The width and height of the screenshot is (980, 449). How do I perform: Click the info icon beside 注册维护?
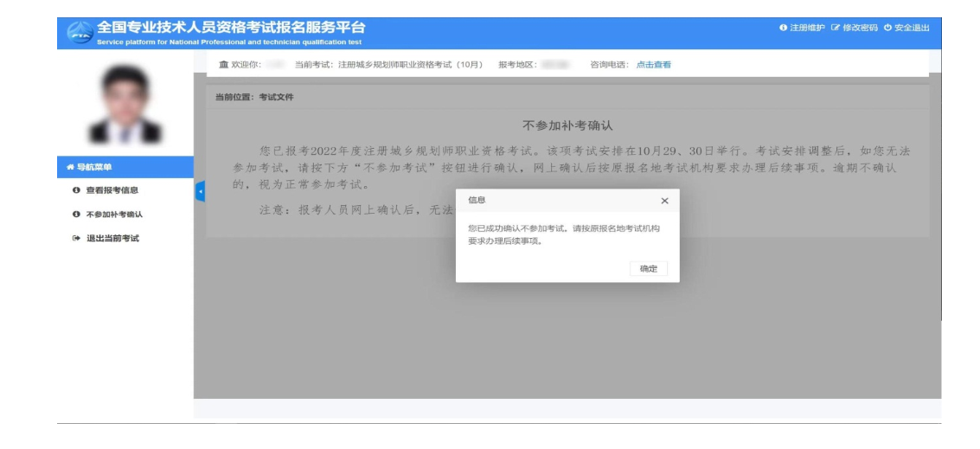pos(784,28)
